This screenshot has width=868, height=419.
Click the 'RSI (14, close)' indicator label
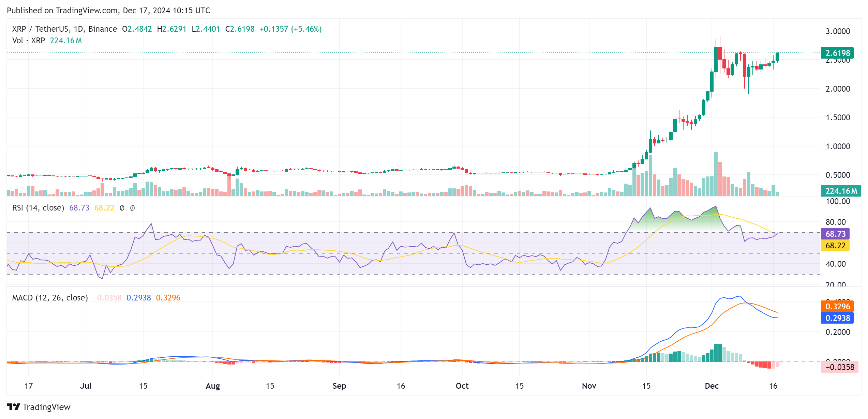(38, 208)
